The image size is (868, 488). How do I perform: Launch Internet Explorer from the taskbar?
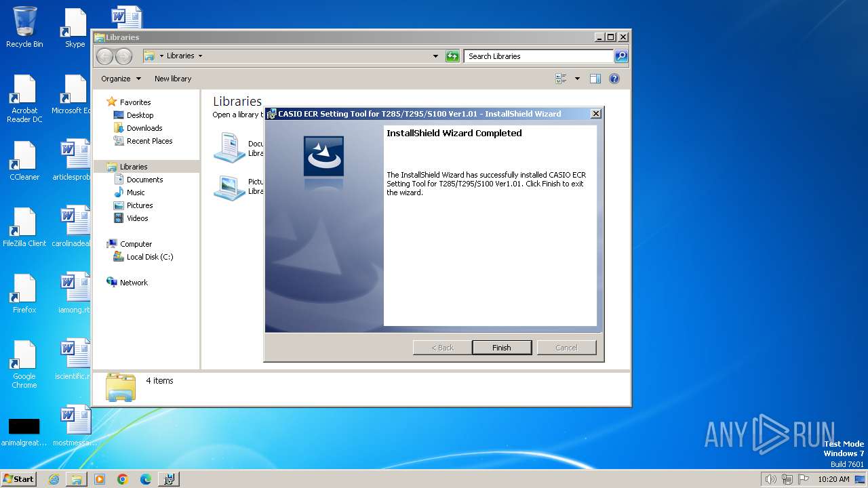click(x=54, y=479)
